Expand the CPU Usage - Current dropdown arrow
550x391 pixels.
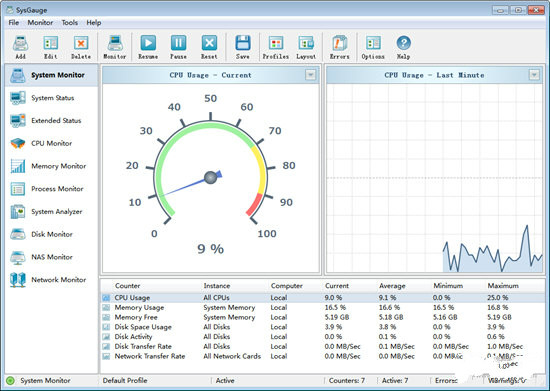tap(310, 75)
